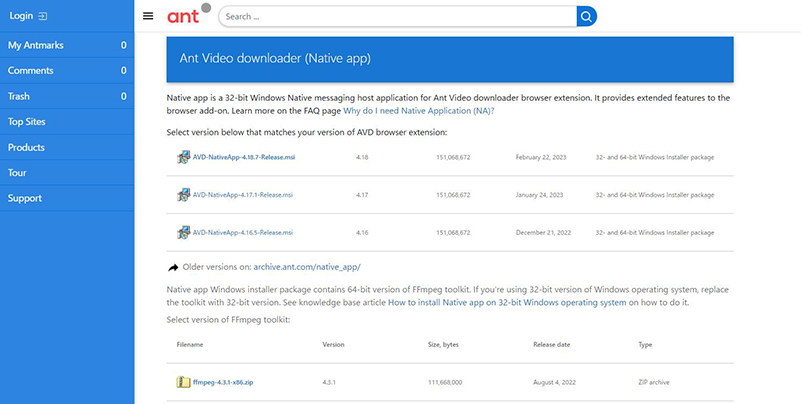Open Comments in sidebar
The image size is (801, 404).
click(x=67, y=70)
